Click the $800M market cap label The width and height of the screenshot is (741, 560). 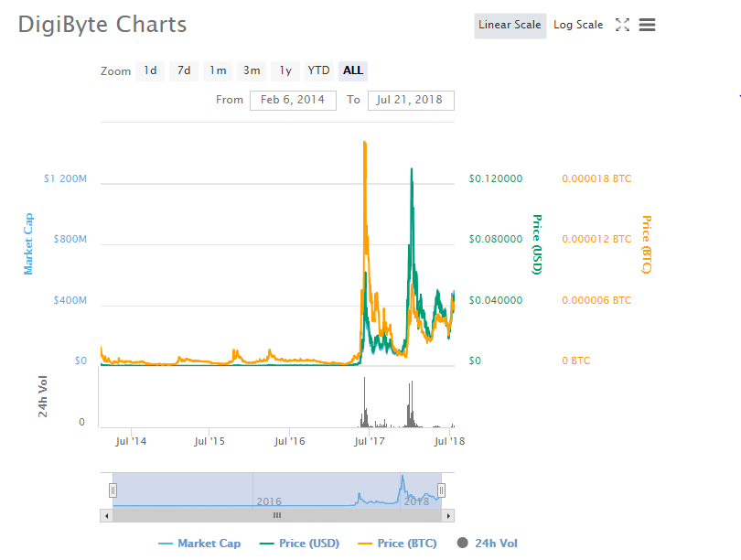(70, 239)
